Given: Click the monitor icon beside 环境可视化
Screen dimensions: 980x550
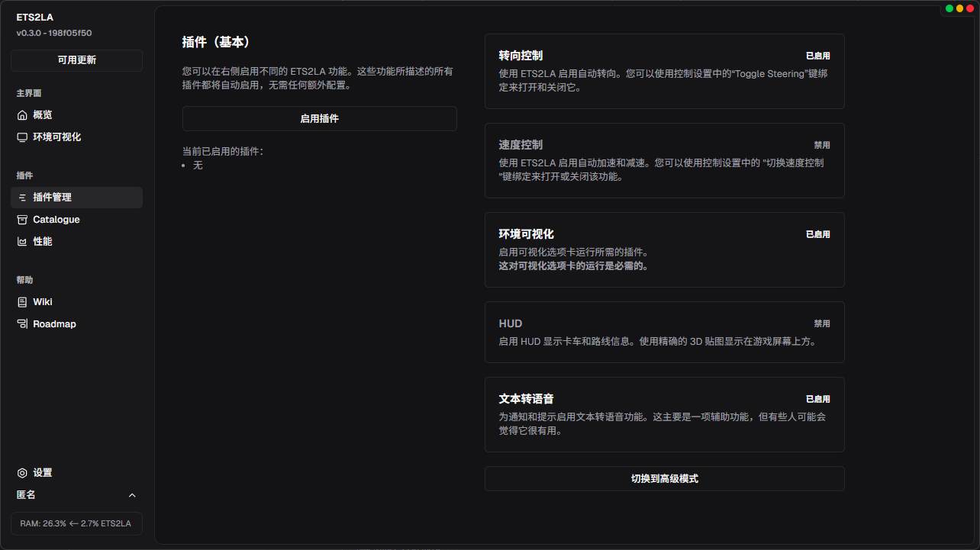Looking at the screenshot, I should [22, 137].
